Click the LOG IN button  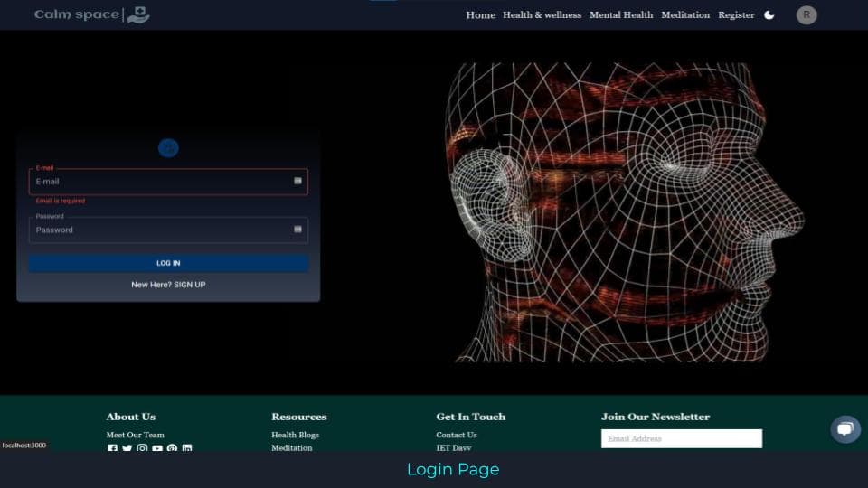click(x=168, y=263)
